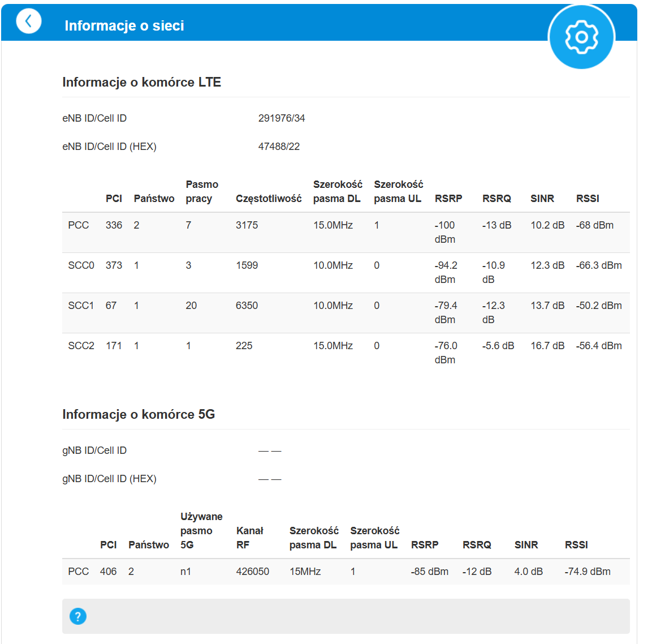Select the RSRP value -100 dBm
Viewport: 652px width, 644px height.
[445, 232]
